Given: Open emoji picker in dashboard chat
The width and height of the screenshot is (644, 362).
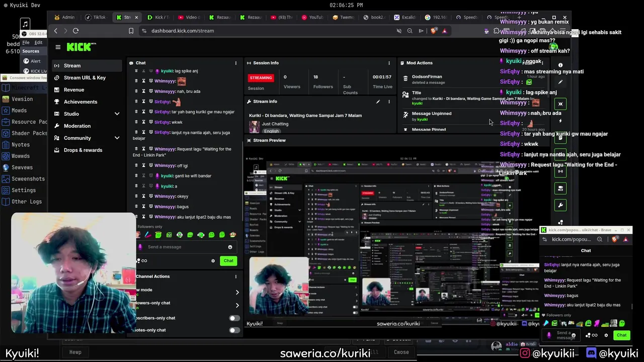Looking at the screenshot, I should 230,247.
